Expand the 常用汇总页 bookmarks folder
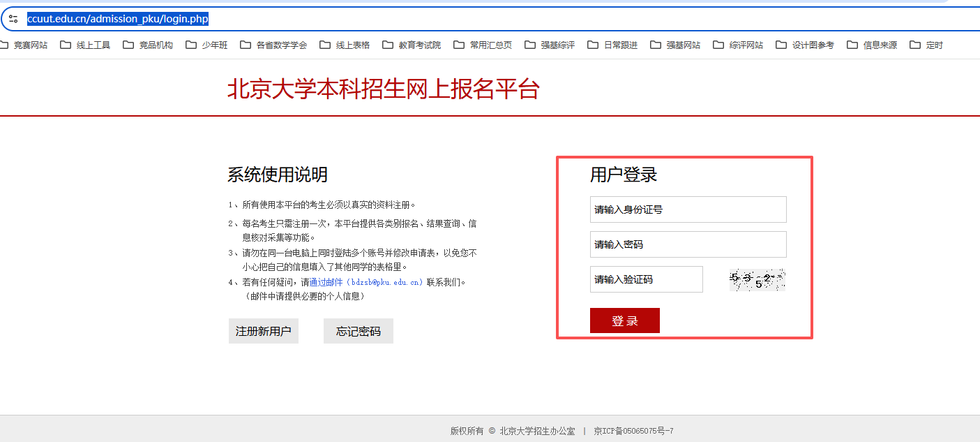 click(x=483, y=45)
